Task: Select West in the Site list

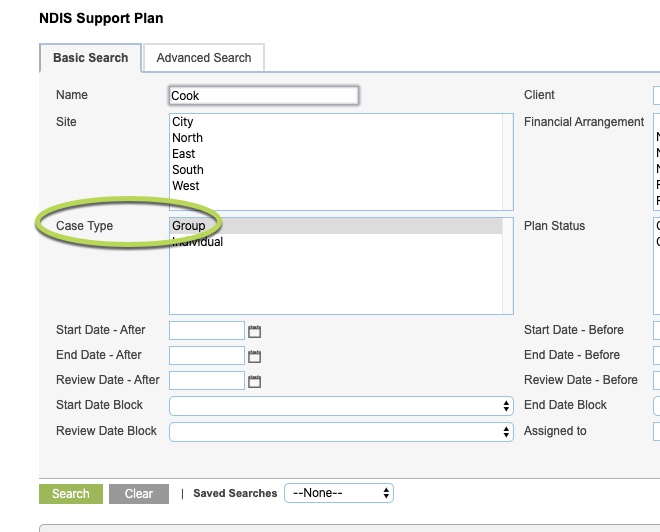Action: 336,186
